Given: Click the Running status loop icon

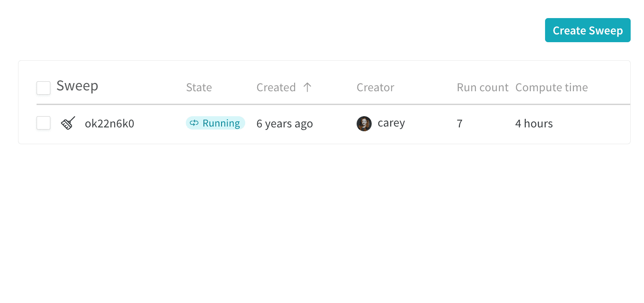Looking at the screenshot, I should tap(194, 123).
